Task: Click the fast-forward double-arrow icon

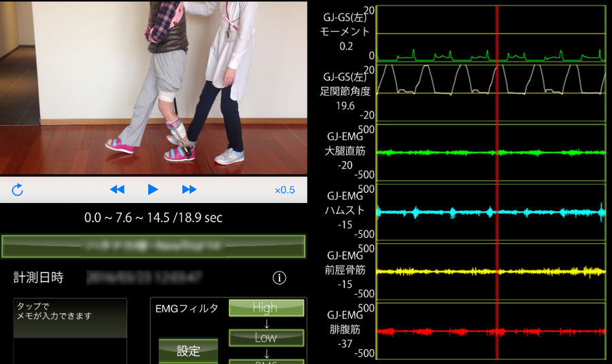Action: tap(189, 189)
